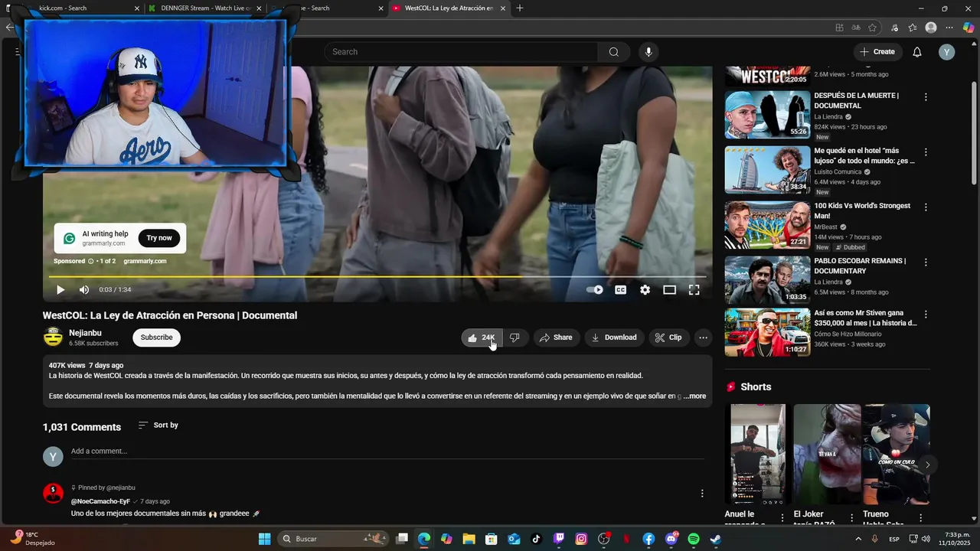
Task: Open more actions ellipsis under video
Action: coord(703,337)
